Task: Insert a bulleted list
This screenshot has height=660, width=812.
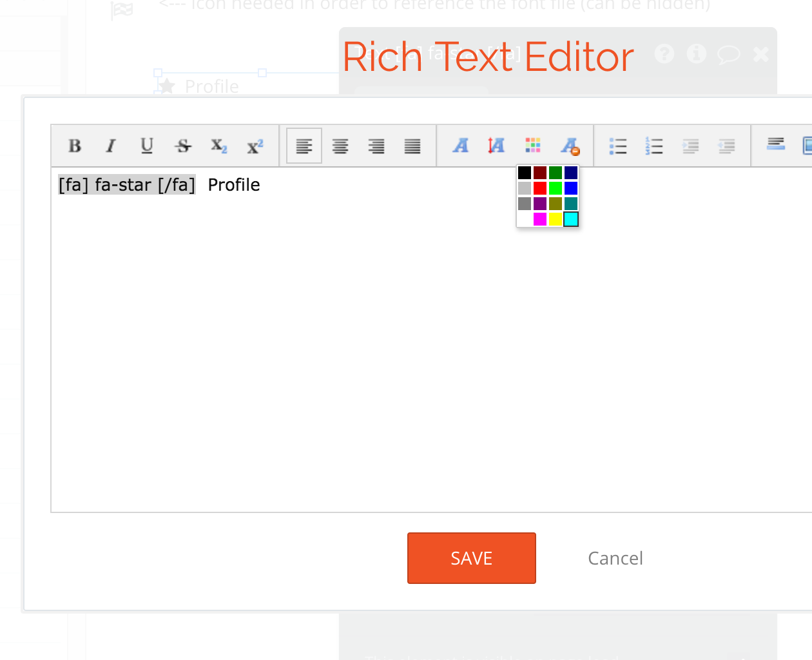Action: [617, 146]
